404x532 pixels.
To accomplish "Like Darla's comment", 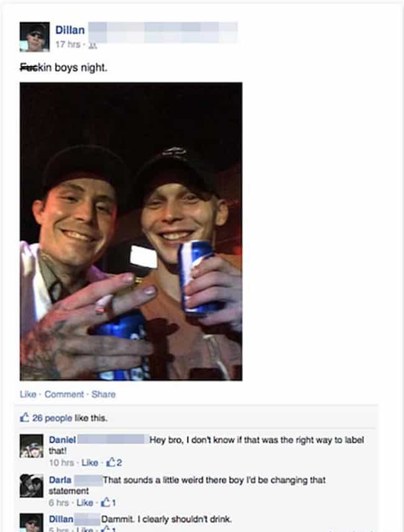I will pyautogui.click(x=85, y=502).
